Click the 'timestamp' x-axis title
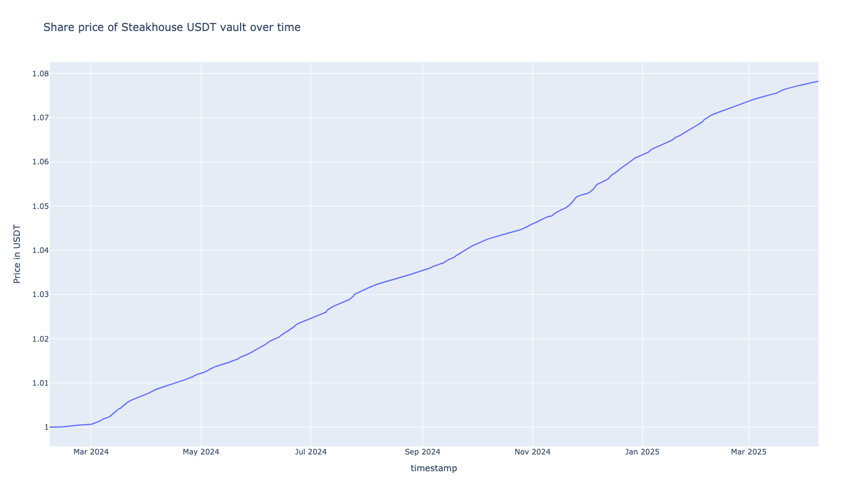The image size is (868, 496). tap(433, 468)
